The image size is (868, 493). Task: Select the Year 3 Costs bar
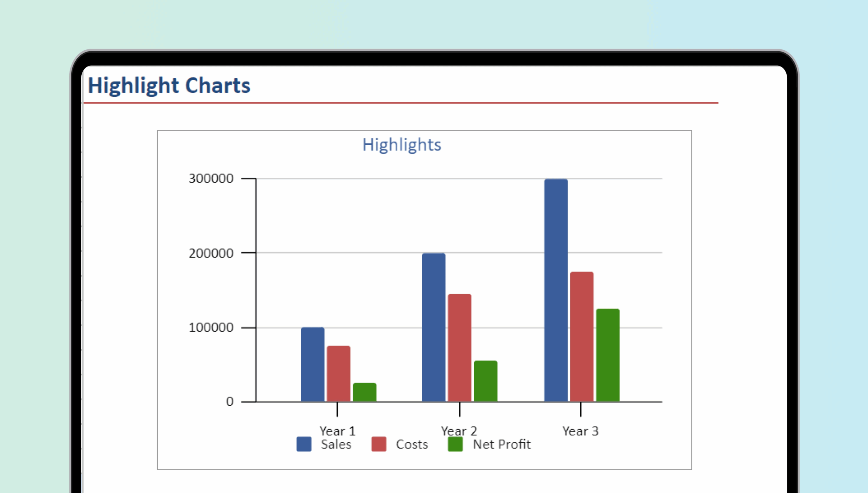pos(582,336)
